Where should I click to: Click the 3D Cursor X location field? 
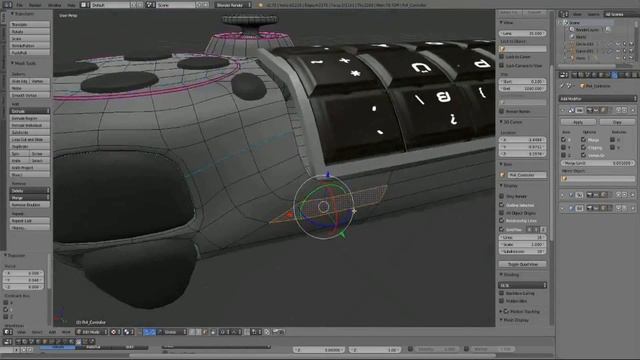coord(522,140)
